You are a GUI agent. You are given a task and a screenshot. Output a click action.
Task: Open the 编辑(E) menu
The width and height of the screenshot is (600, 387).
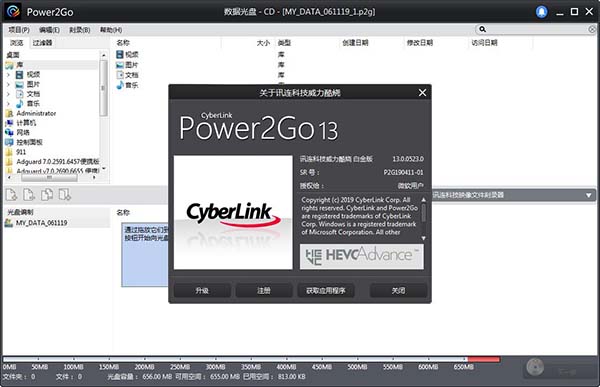pyautogui.click(x=49, y=29)
